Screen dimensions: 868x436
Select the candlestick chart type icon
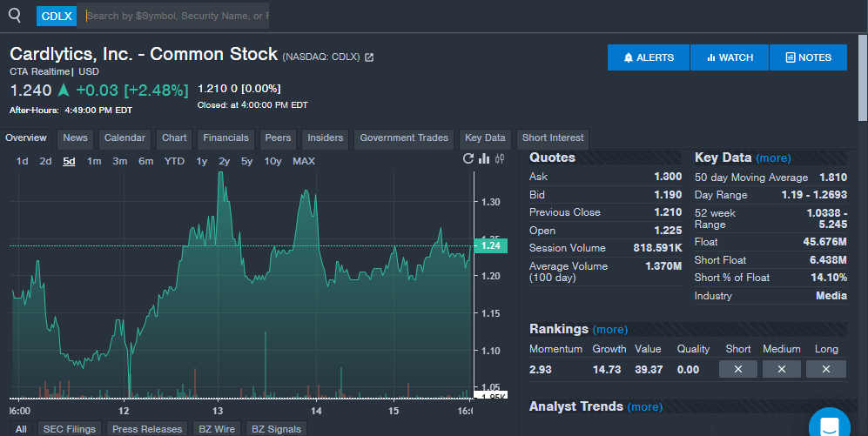pyautogui.click(x=500, y=158)
